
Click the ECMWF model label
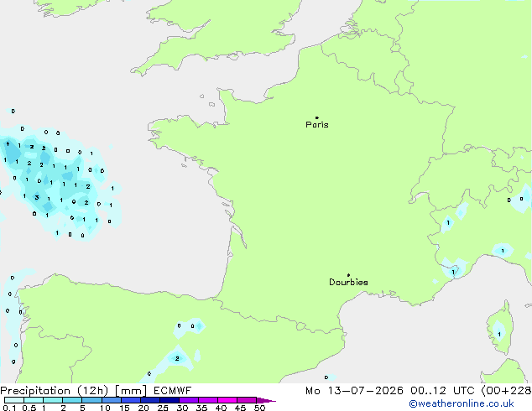(x=172, y=391)
